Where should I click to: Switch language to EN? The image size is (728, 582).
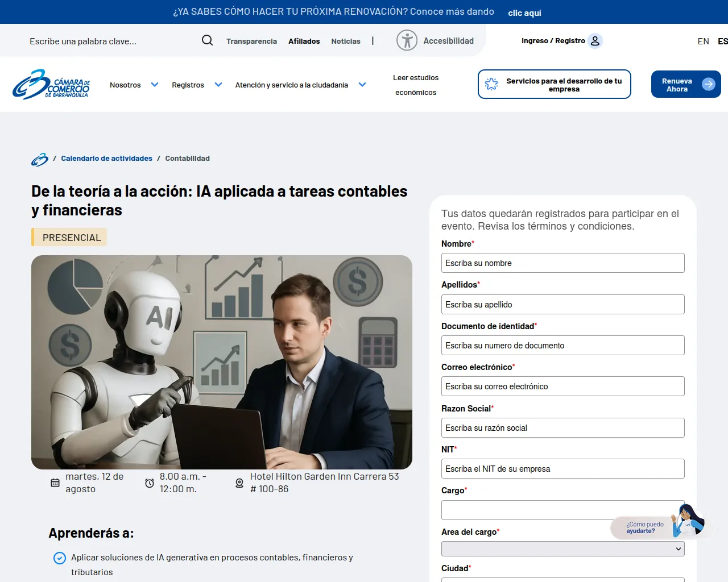pyautogui.click(x=703, y=41)
